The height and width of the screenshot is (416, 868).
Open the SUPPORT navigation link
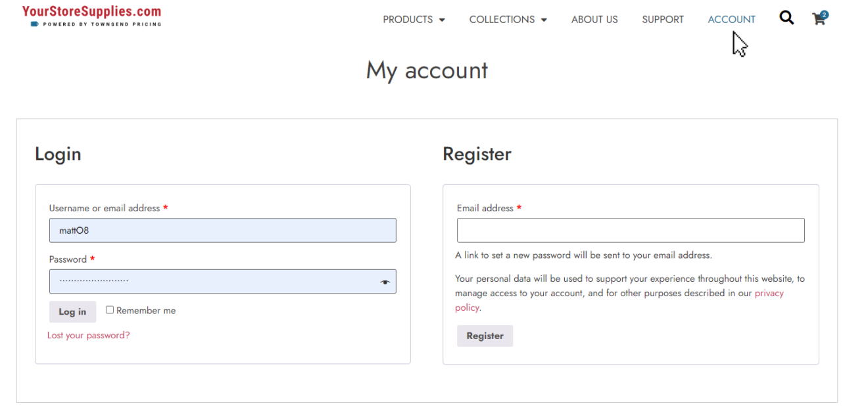(x=663, y=20)
